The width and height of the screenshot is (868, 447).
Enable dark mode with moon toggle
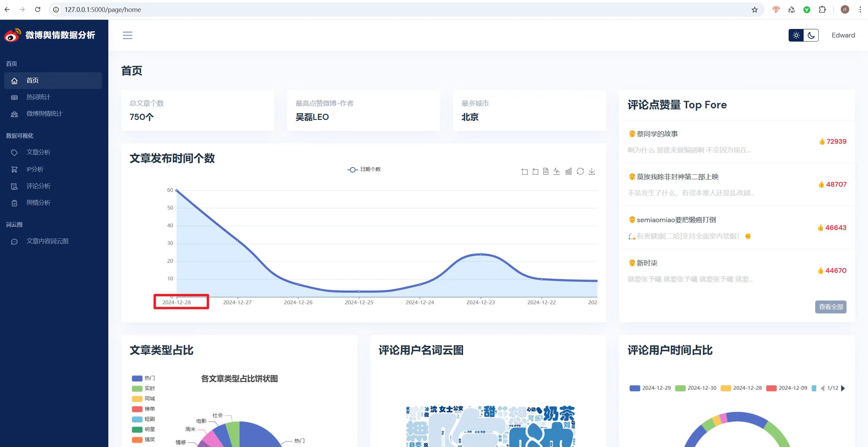(x=811, y=35)
